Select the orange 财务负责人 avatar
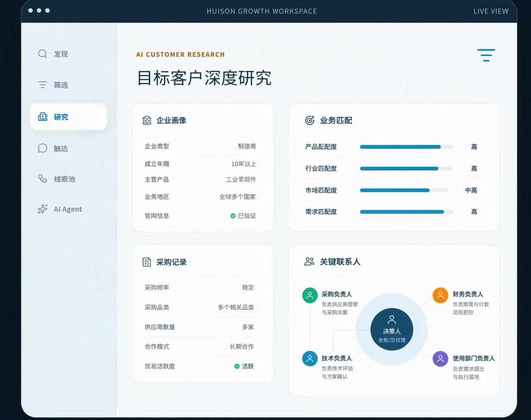The width and height of the screenshot is (531, 420). click(x=440, y=295)
